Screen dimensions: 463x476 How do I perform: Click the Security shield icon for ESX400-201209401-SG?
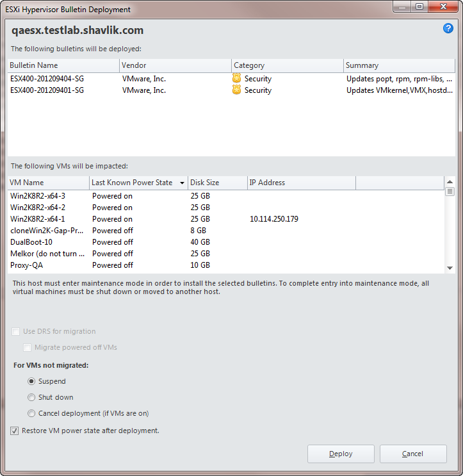click(x=236, y=90)
